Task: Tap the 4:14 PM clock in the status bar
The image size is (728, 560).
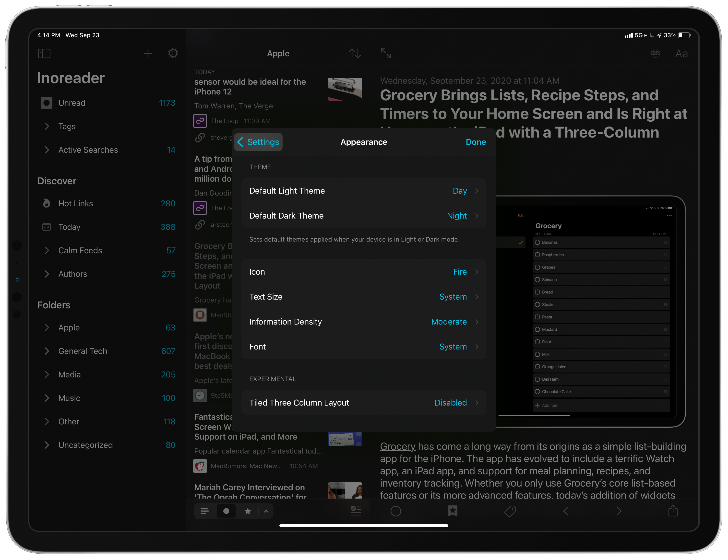Action: (49, 35)
